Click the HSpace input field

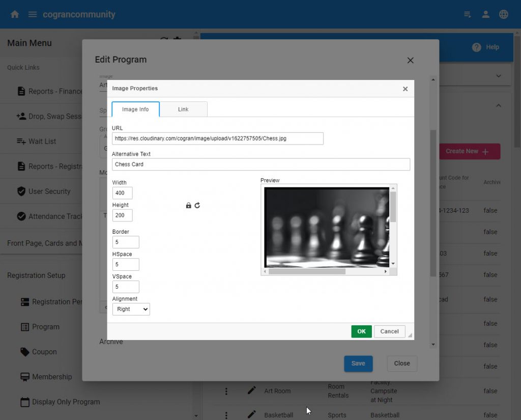(x=126, y=264)
